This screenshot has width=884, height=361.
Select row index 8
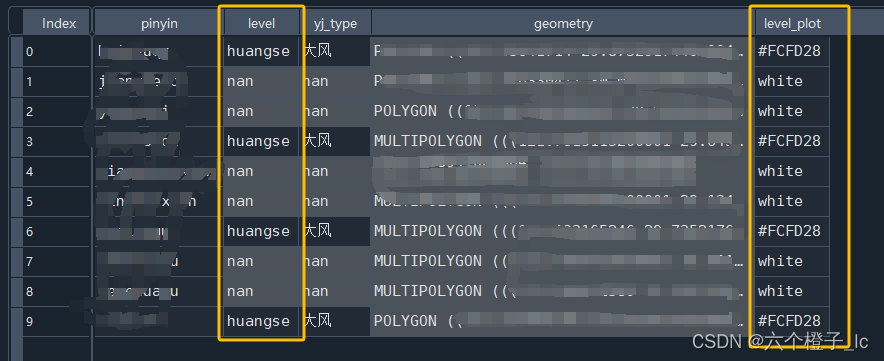coord(56,291)
